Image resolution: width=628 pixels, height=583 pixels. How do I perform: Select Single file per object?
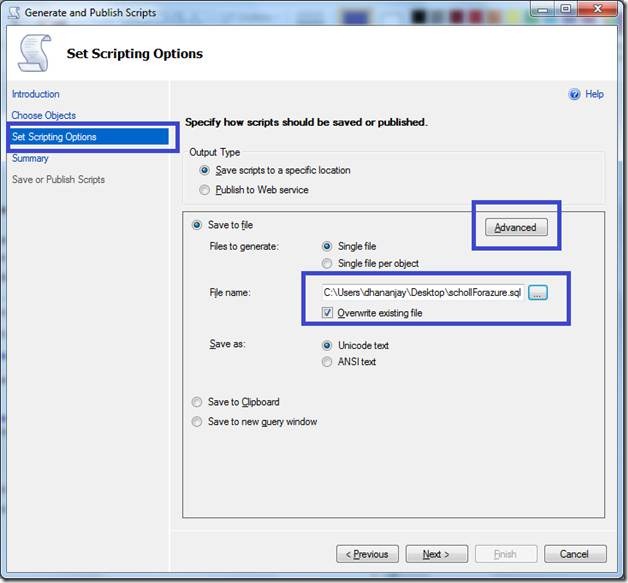[328, 264]
